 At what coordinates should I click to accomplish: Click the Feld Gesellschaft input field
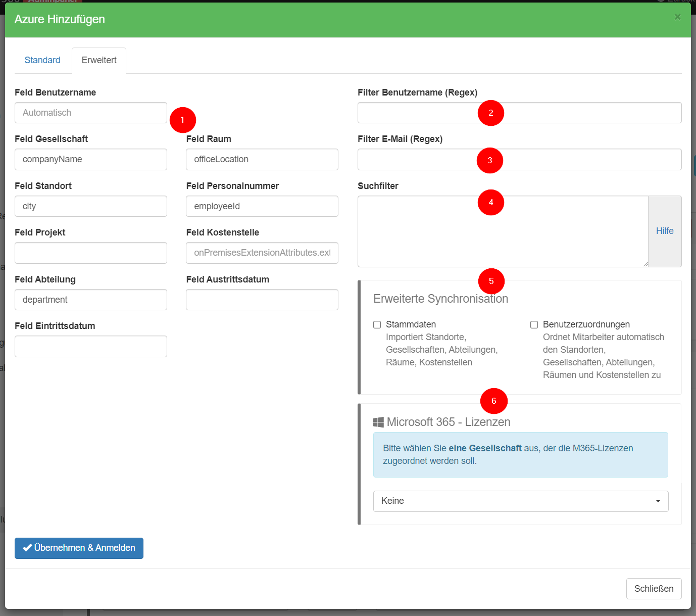click(x=91, y=159)
